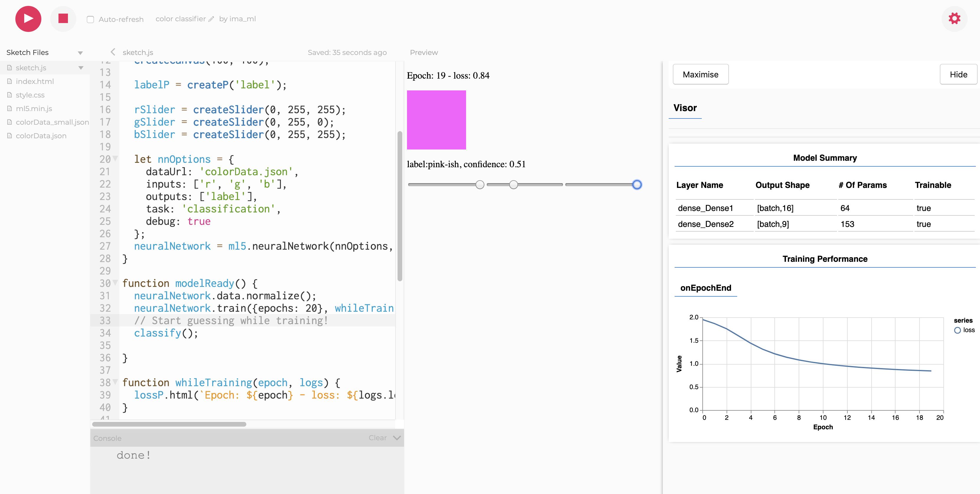
Task: Click the colorData.json file icon
Action: coord(9,136)
